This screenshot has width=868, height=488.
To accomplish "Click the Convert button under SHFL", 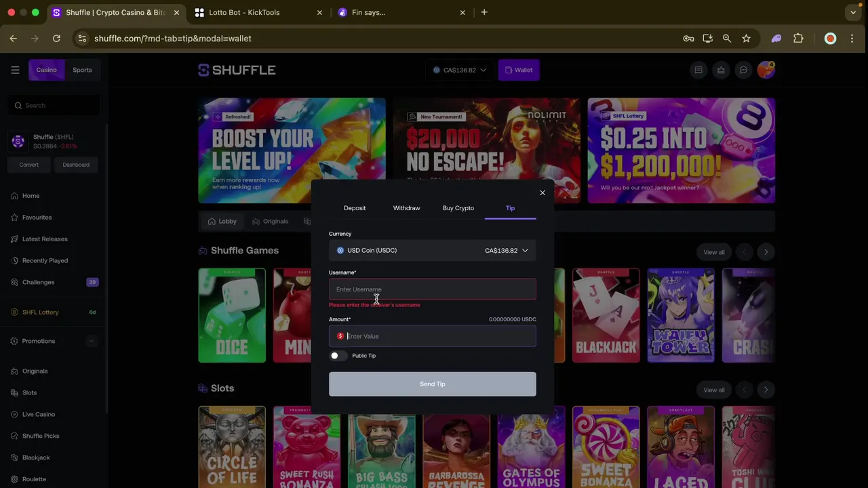I will 29,165.
